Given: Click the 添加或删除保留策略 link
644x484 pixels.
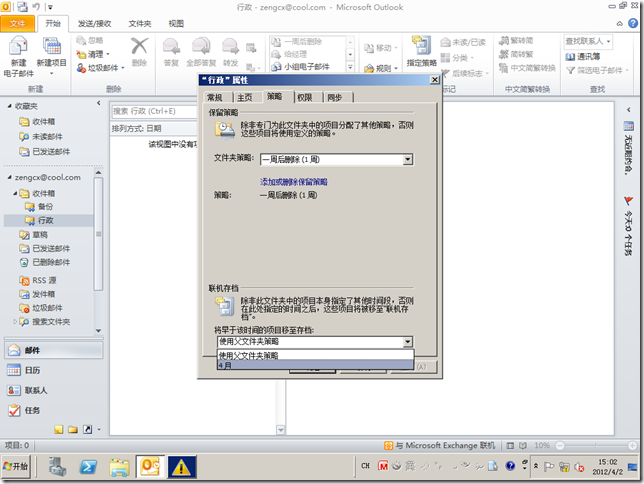Looking at the screenshot, I should [294, 182].
